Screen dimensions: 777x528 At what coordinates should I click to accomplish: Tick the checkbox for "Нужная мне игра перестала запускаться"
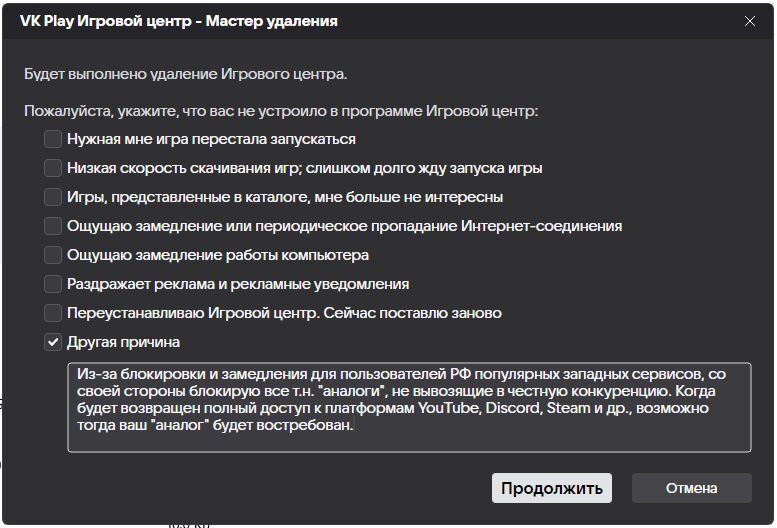[x=53, y=139]
